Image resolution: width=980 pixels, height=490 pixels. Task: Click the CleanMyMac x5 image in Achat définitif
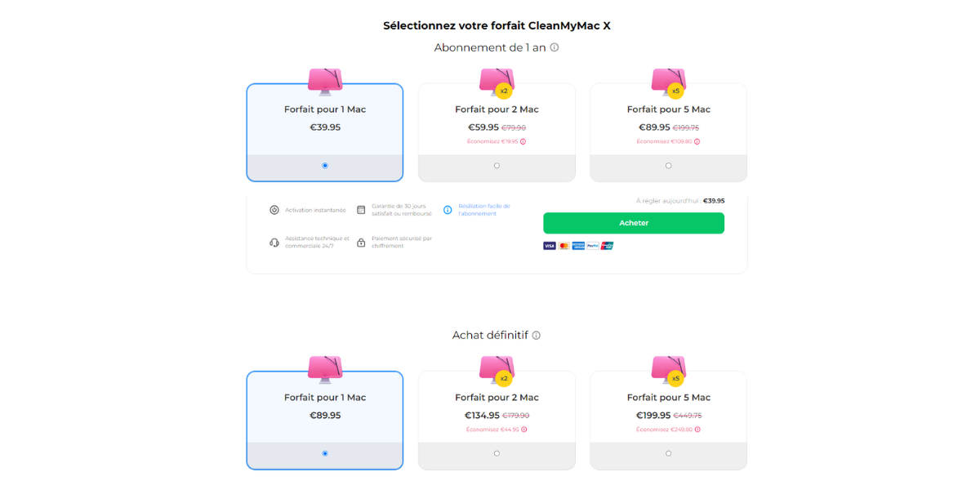pos(669,370)
